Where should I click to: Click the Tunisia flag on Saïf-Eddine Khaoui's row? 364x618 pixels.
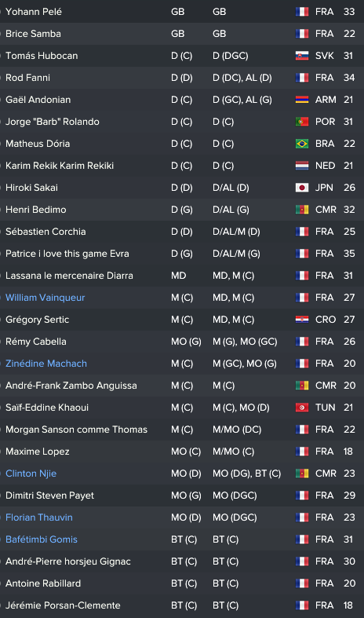click(302, 408)
